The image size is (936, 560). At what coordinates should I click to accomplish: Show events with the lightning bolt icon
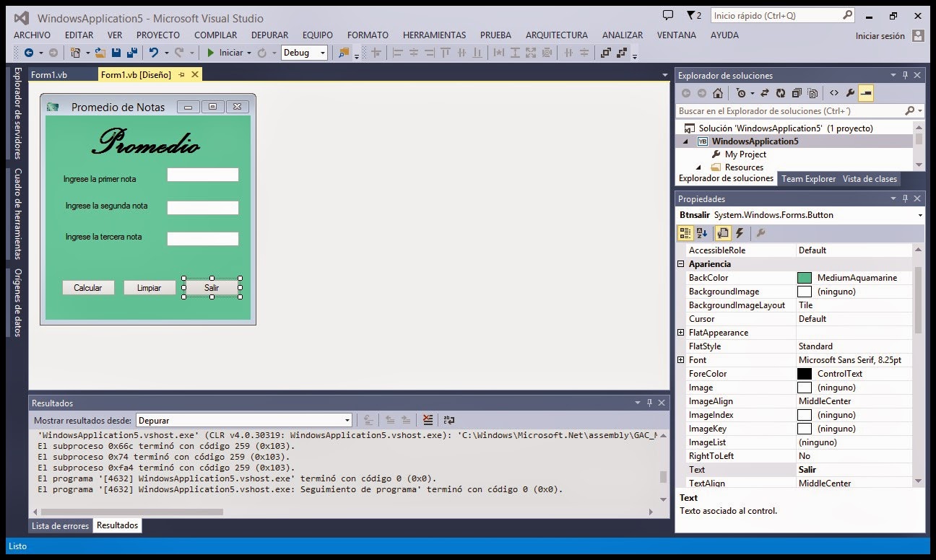pyautogui.click(x=739, y=232)
